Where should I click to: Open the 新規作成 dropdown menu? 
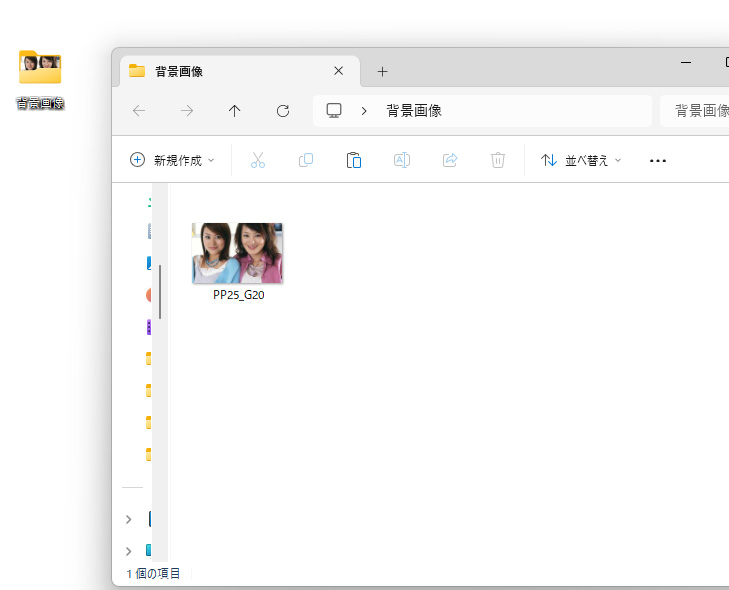pyautogui.click(x=172, y=160)
